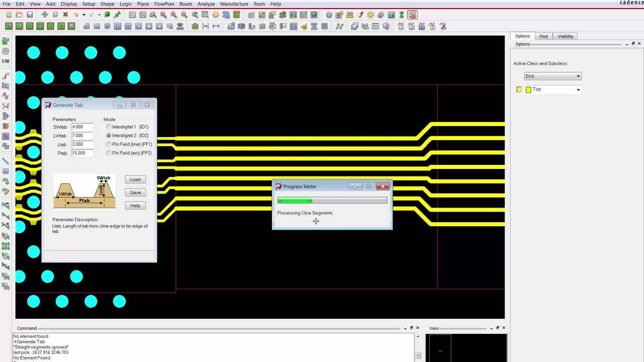Click the green pushpin toolbar icon
The height and width of the screenshot is (362, 644).
(117, 15)
